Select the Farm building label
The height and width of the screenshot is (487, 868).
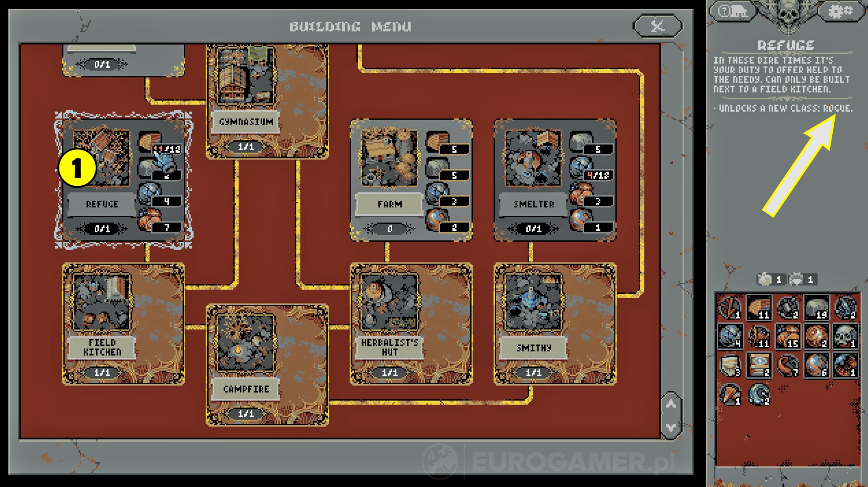(389, 204)
